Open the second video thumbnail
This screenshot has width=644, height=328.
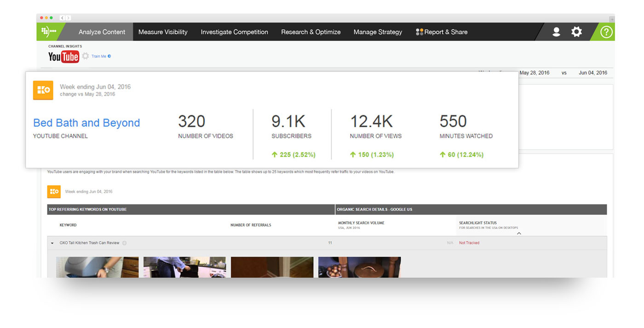(184, 267)
